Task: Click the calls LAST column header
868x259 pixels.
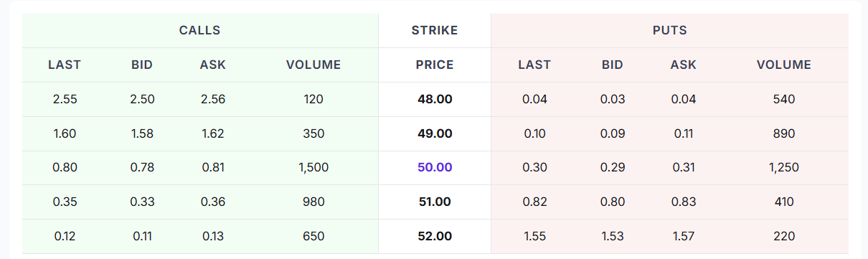Action: coord(65,65)
